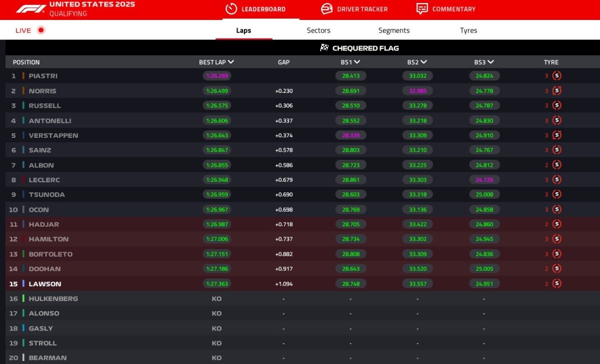The height and width of the screenshot is (364, 600).
Task: Select Hamilton in the leaderboard
Action: click(x=48, y=239)
